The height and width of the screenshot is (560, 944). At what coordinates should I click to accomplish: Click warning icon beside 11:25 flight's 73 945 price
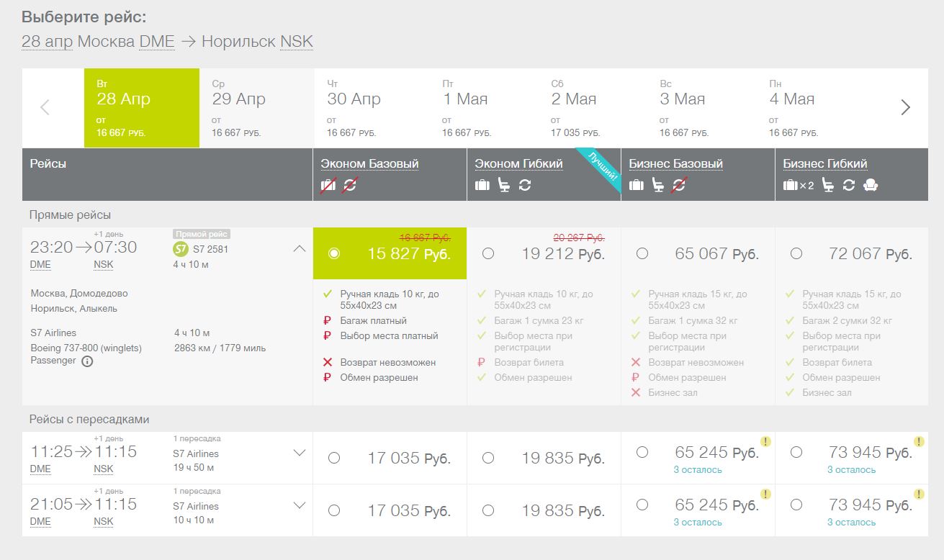920,441
